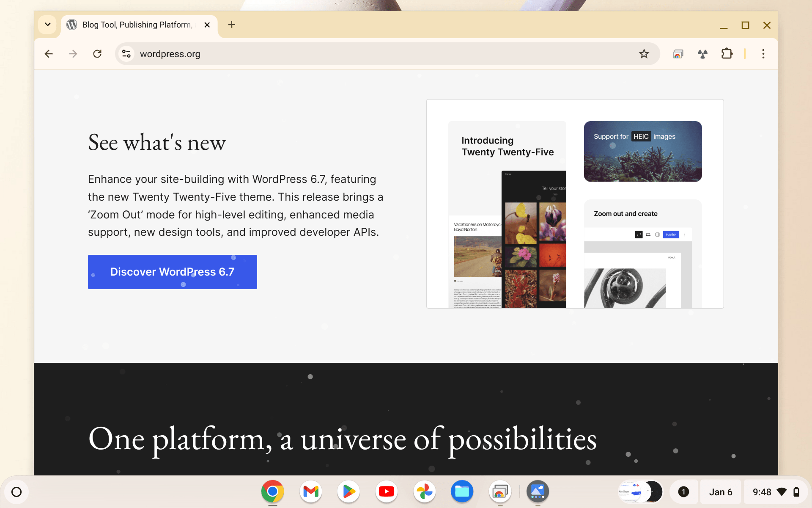Open the screen capture extension icon
This screenshot has width=812, height=508.
click(678, 54)
